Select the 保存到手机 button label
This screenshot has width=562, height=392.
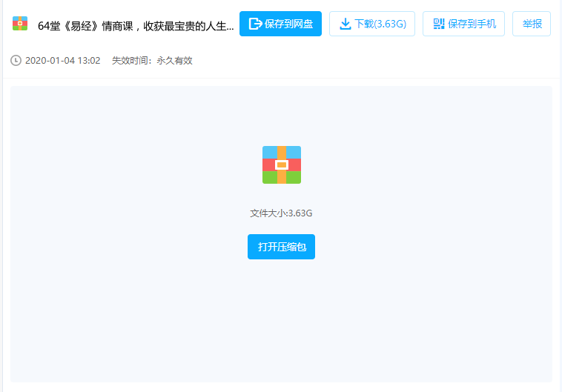click(x=472, y=24)
